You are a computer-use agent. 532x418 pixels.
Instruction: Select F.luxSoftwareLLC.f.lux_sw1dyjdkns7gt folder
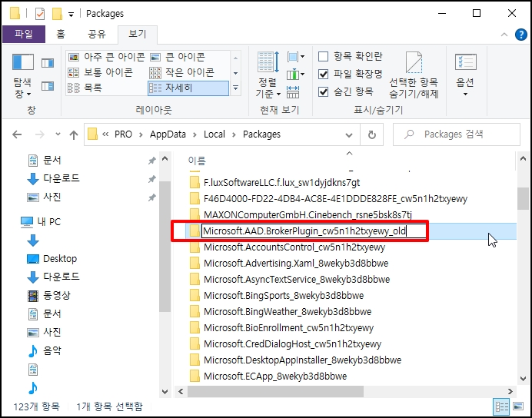tap(274, 183)
